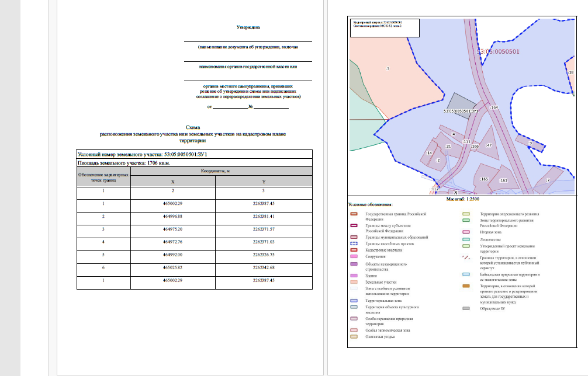Viewport: 588px width, 376px height.
Task: Click point number 4 in the coordinates table
Action: 103,242
